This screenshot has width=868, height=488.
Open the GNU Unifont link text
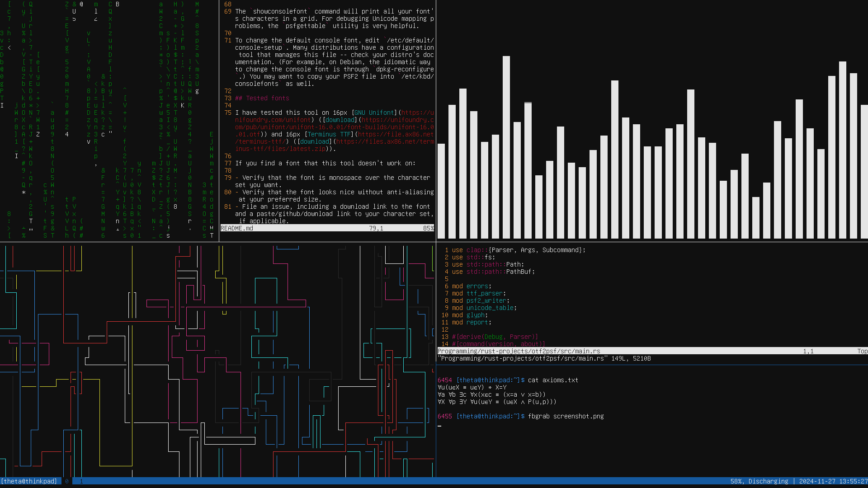(374, 113)
